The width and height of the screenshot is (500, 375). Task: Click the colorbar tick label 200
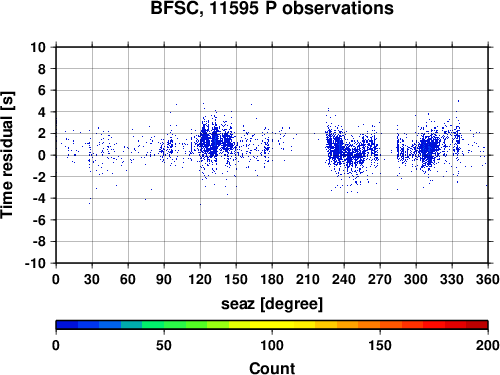pyautogui.click(x=488, y=346)
